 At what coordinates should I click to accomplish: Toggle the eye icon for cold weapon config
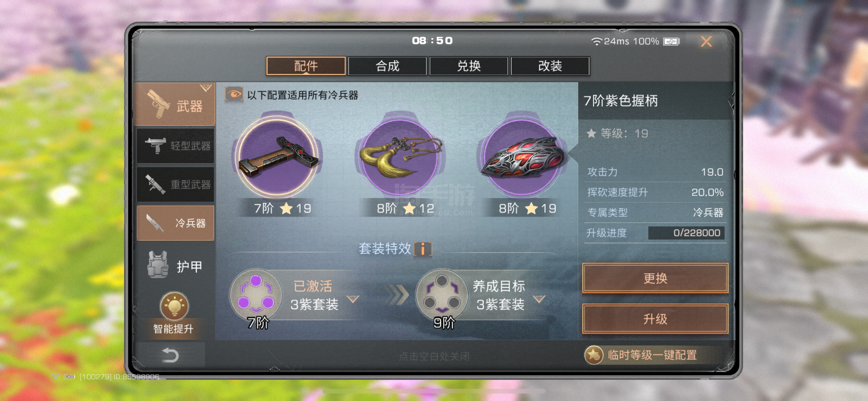click(x=234, y=94)
